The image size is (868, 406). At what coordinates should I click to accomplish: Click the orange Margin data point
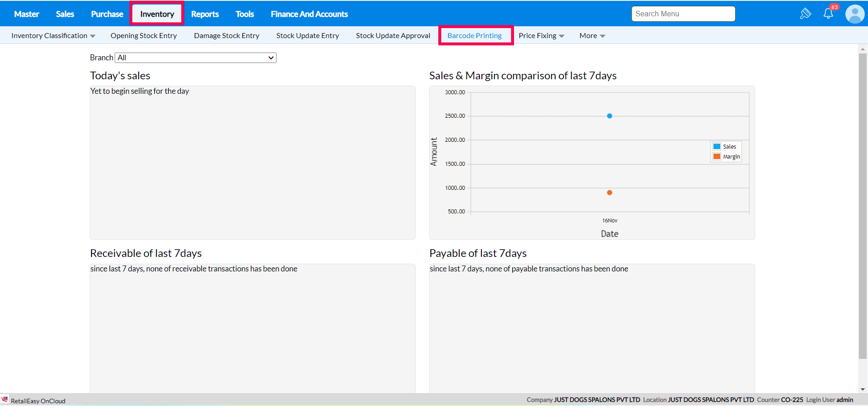click(x=610, y=193)
